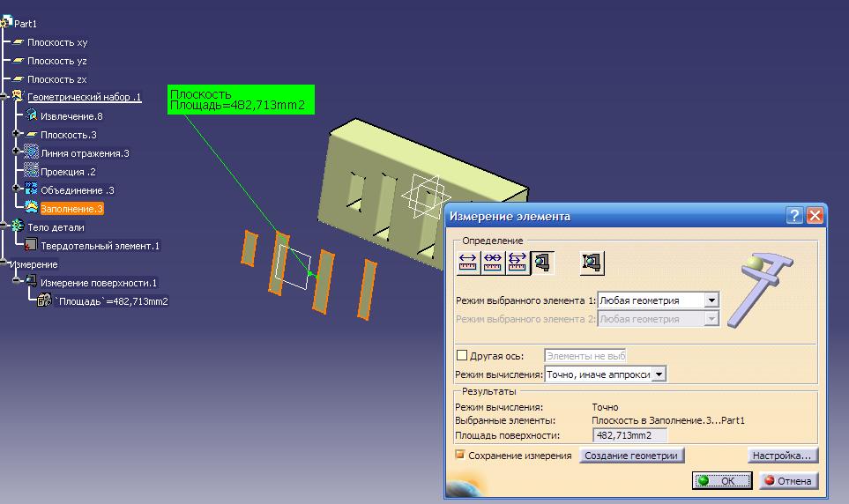Select the Measure Between in fan mode icon
Viewport: 849px width, 504px height.
518,263
